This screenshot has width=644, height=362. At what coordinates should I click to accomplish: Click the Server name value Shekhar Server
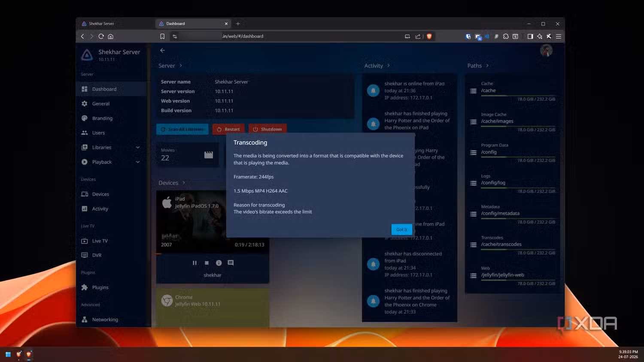pos(231,82)
